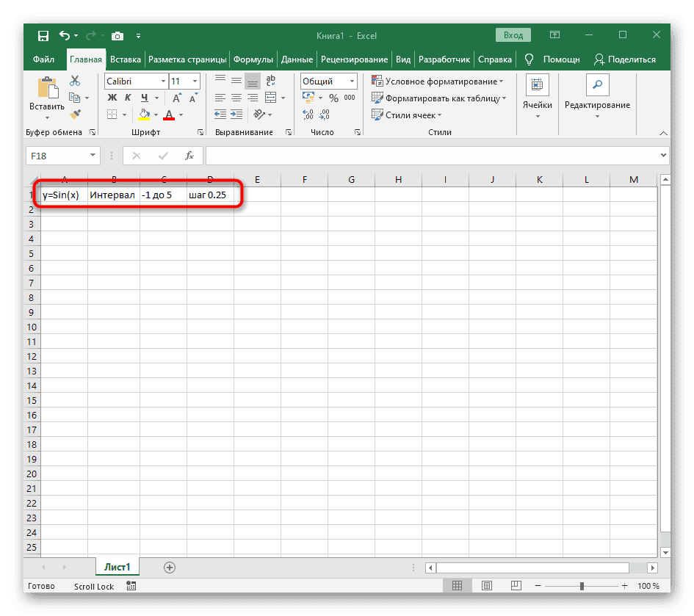Toggle bold formatting with the Ж icon
694x616 pixels.
[x=112, y=97]
